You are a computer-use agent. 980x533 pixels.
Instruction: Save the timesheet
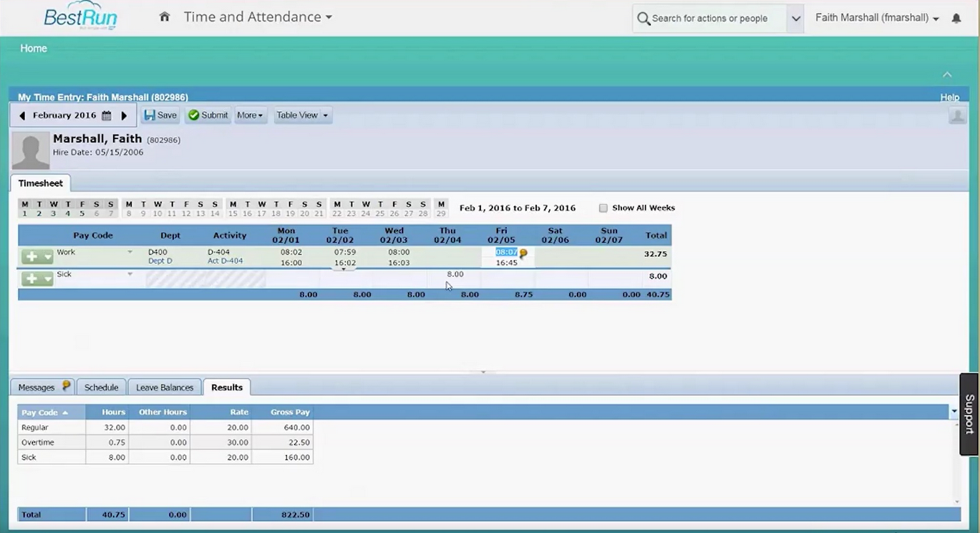pos(160,115)
